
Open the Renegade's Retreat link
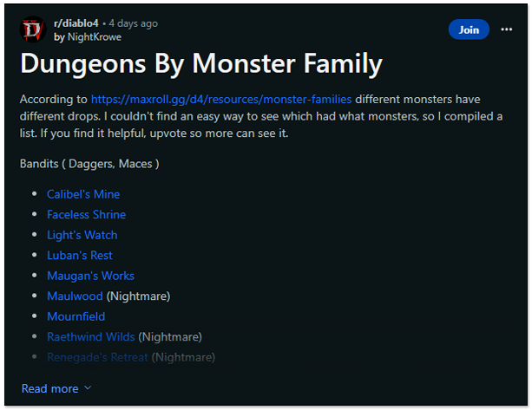[x=97, y=356]
